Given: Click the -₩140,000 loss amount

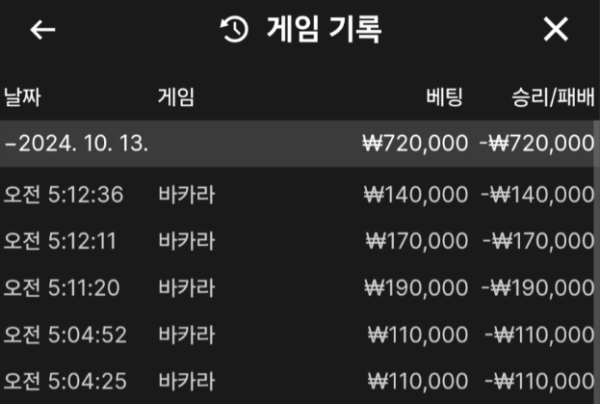Looking at the screenshot, I should pyautogui.click(x=538, y=194).
